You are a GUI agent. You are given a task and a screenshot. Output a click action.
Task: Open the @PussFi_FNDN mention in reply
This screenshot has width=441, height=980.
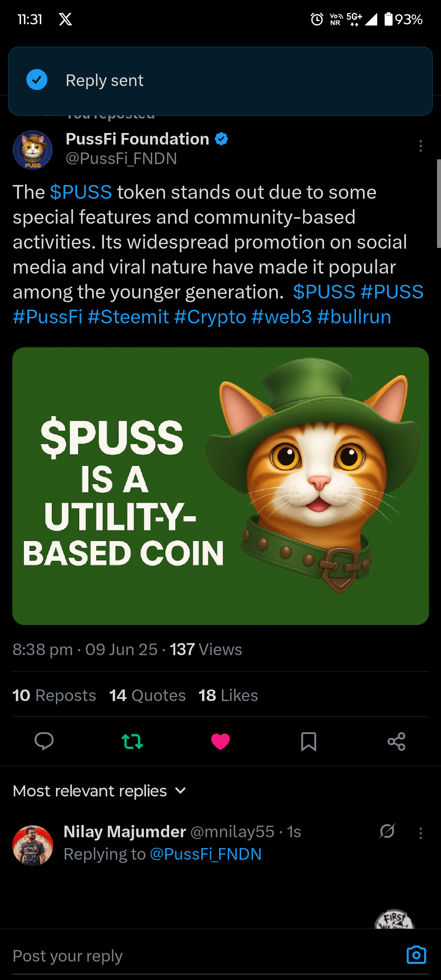click(206, 854)
